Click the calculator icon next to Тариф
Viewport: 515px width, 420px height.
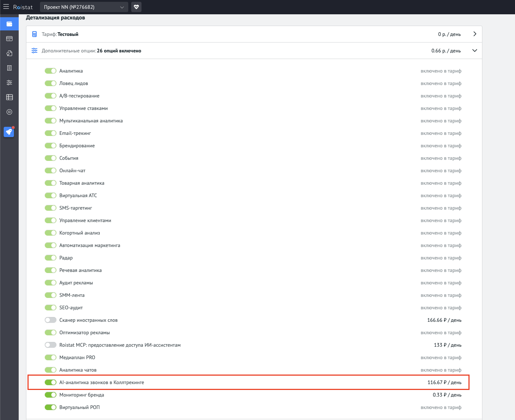tap(34, 34)
